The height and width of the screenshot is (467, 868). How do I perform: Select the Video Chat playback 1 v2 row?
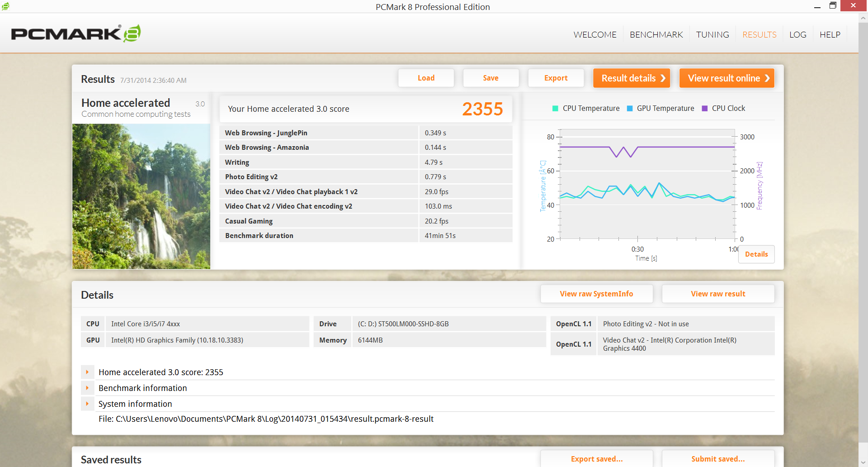tap(366, 191)
